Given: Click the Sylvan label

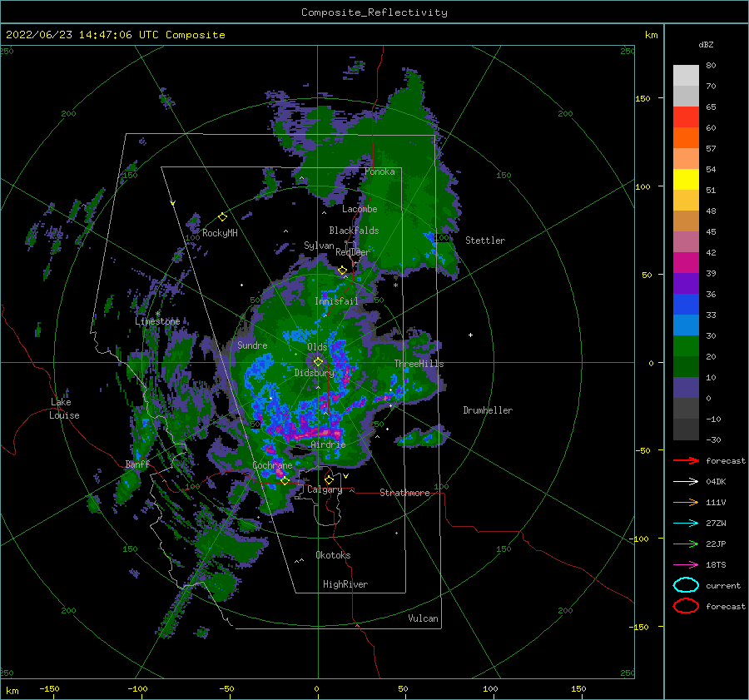Looking at the screenshot, I should click(319, 246).
